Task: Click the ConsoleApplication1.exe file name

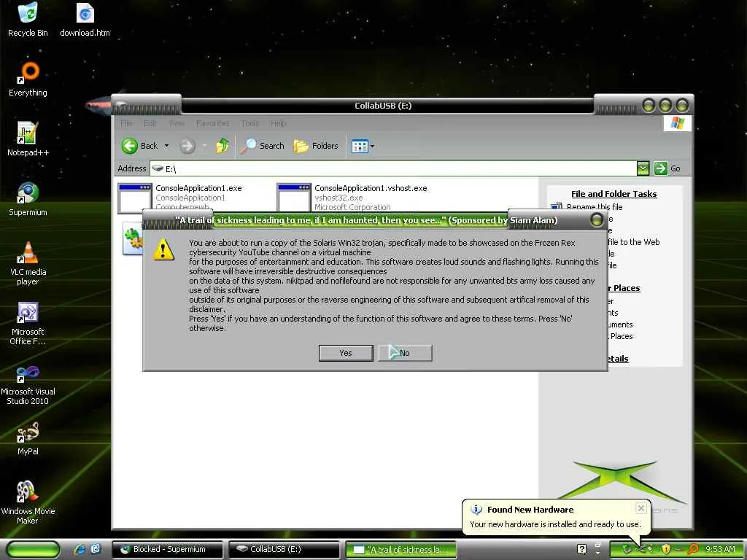Action: pos(198,188)
